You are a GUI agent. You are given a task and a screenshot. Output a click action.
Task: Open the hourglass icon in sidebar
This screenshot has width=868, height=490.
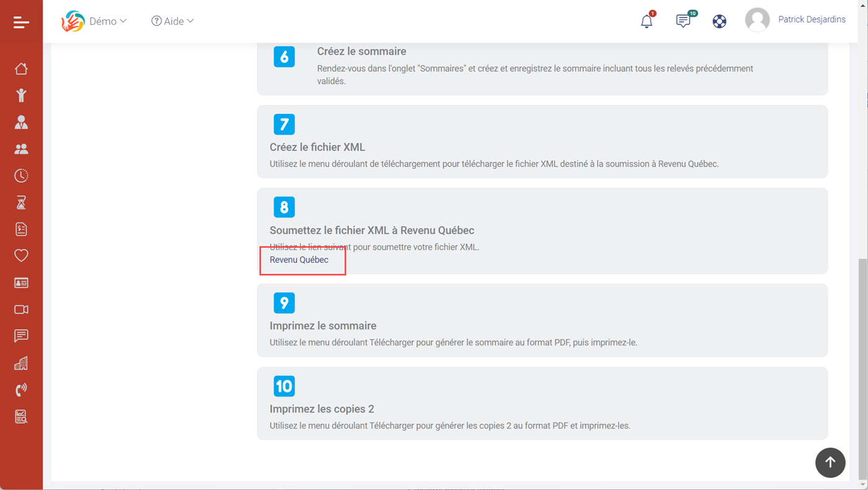pyautogui.click(x=21, y=203)
